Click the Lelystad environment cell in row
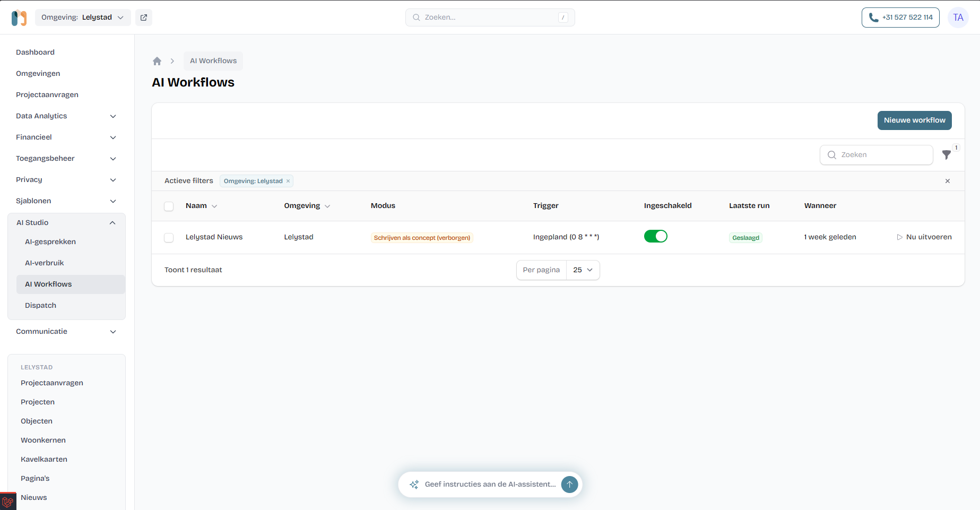The width and height of the screenshot is (980, 510). (299, 237)
